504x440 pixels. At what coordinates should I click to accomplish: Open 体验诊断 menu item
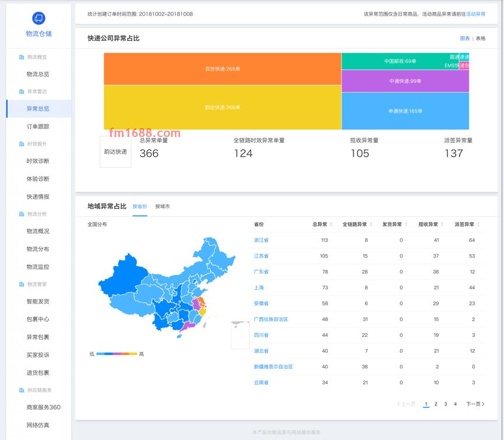[38, 179]
